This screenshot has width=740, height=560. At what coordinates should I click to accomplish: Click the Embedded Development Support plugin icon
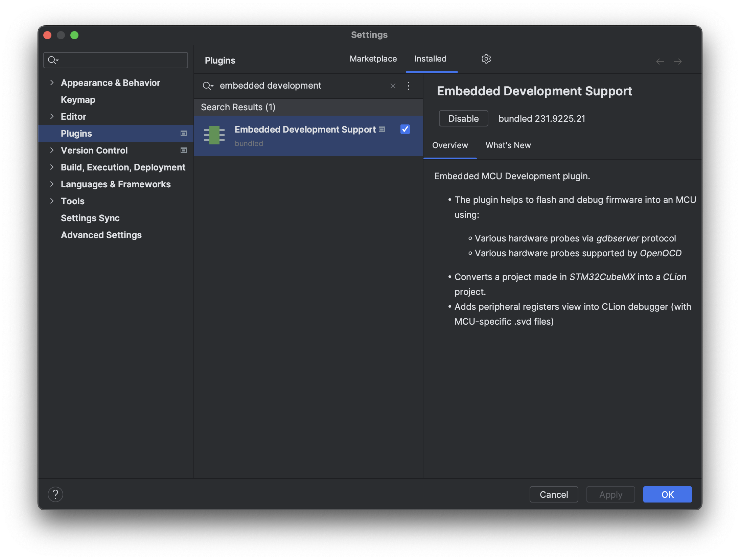tap(214, 135)
